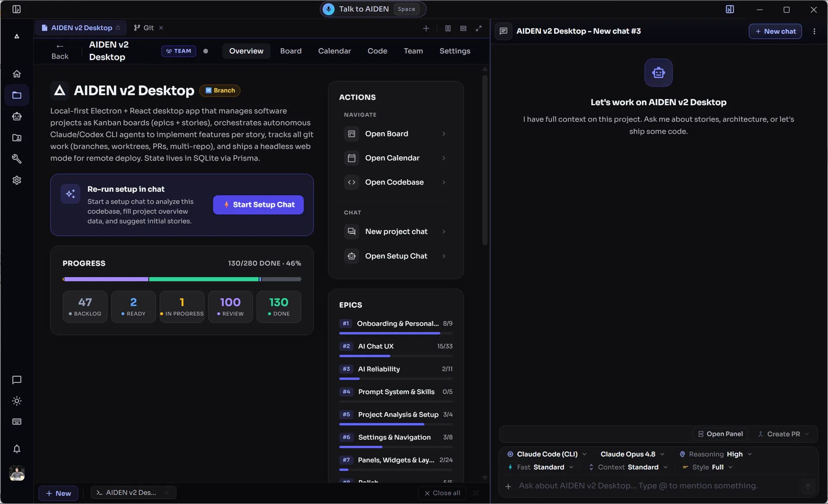Close the Git tab
The image size is (828, 504).
coord(161,28)
